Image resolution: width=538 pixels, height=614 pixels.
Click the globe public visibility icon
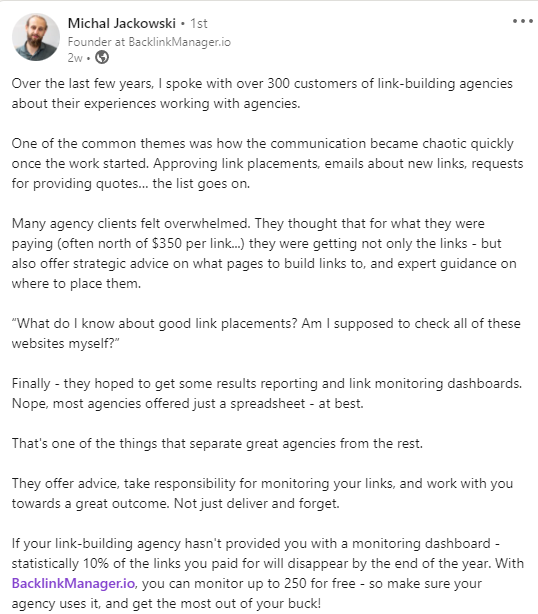tap(102, 57)
